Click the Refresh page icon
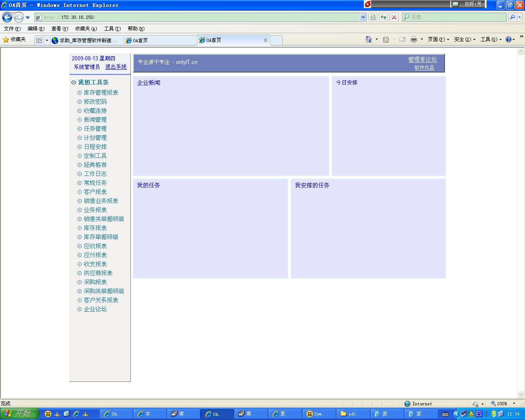525x420 pixels. (383, 17)
